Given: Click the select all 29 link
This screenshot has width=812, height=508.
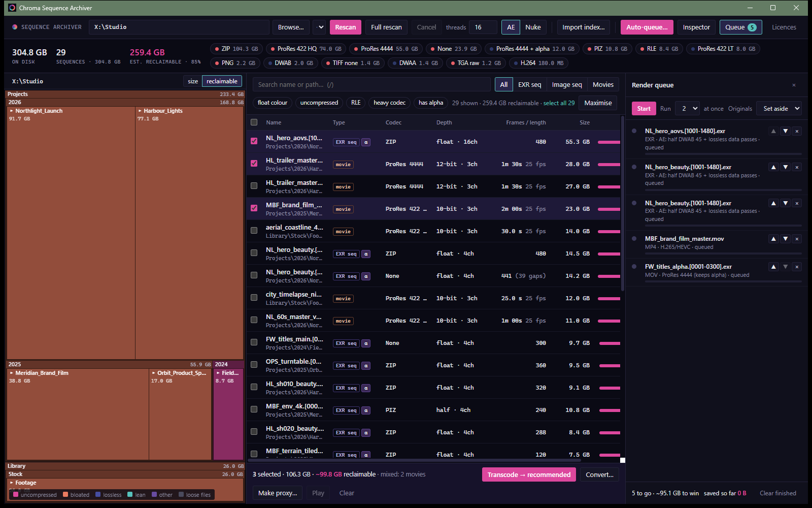Looking at the screenshot, I should pyautogui.click(x=559, y=103).
